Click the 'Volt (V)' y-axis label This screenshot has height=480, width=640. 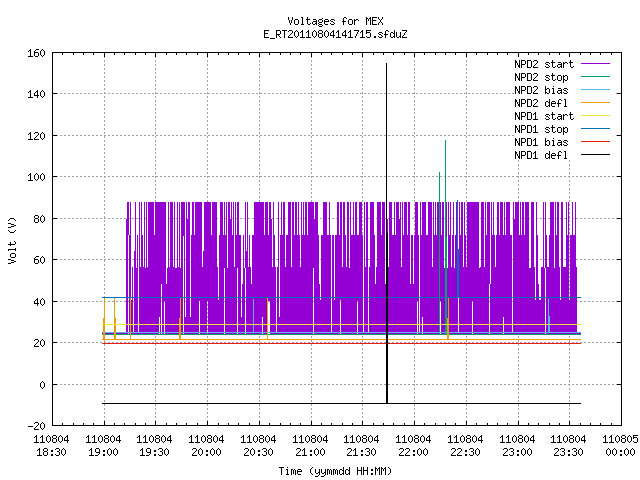coord(13,240)
